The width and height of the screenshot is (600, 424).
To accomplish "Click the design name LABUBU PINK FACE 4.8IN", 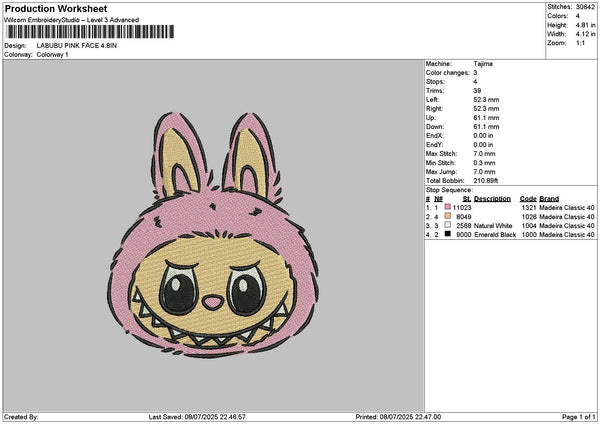I will pos(77,46).
